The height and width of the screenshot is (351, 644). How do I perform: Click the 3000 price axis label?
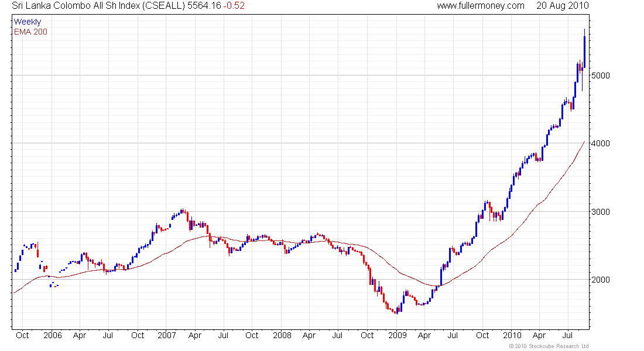601,212
